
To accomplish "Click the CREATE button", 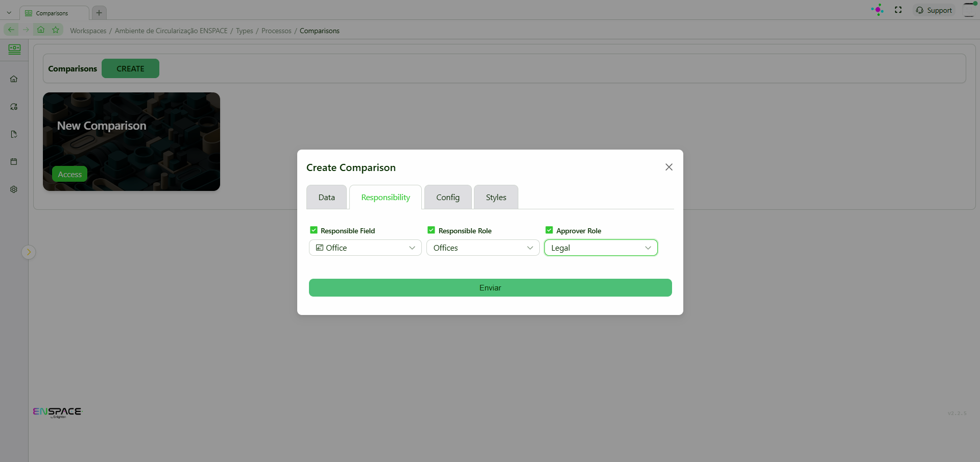I will [130, 68].
